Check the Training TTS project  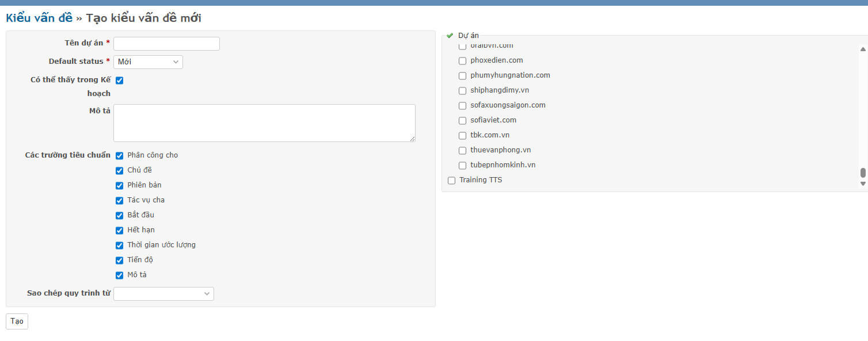451,181
